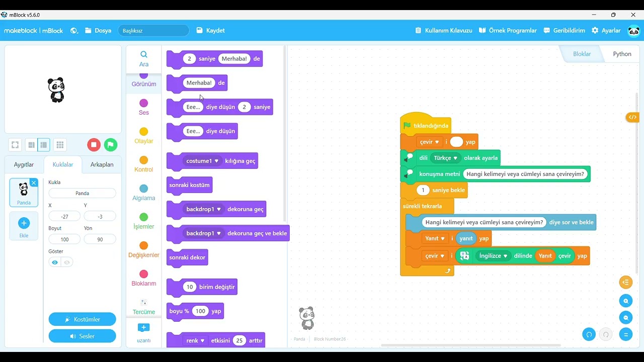Click the undo circular arrow button

(x=589, y=334)
